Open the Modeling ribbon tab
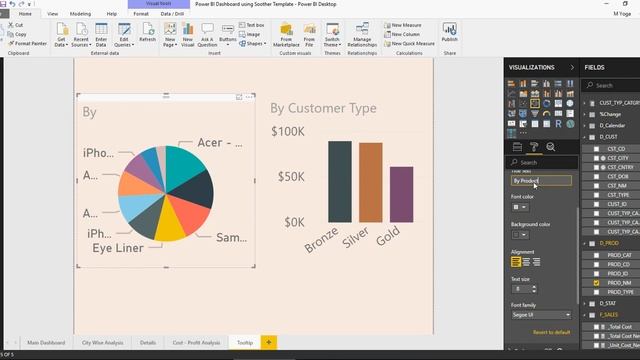 coord(80,13)
